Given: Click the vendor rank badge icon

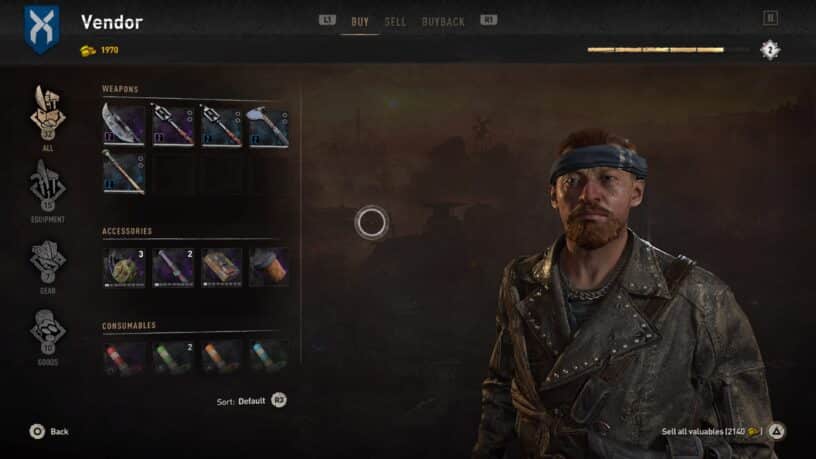Looking at the screenshot, I should tap(770, 50).
